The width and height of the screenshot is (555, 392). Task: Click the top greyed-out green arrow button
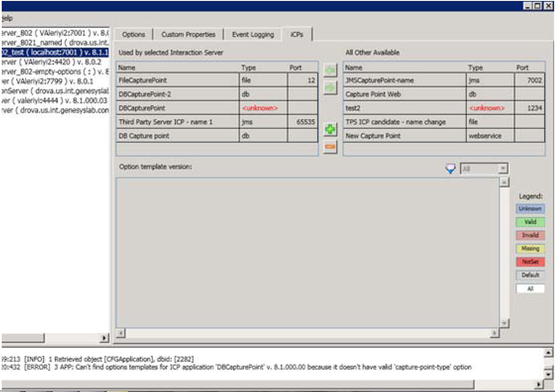tap(330, 71)
